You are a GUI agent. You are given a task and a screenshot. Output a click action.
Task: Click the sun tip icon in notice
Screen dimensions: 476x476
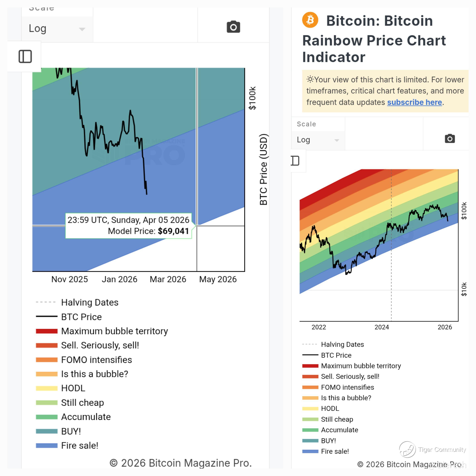click(x=310, y=79)
